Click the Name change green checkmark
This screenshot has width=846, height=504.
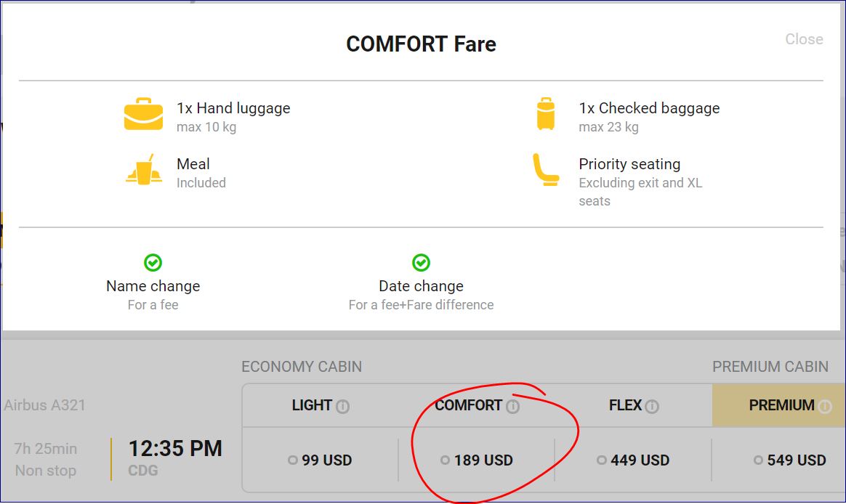pyautogui.click(x=153, y=263)
